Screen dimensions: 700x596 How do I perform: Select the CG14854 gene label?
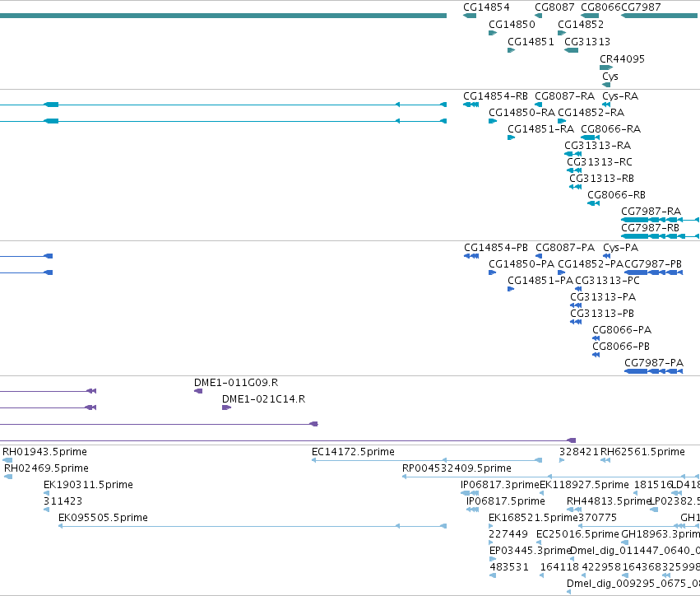coord(486,7)
